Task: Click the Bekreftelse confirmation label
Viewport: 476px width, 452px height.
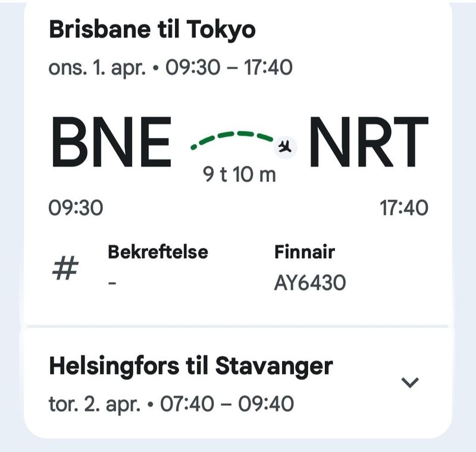Action: [x=158, y=252]
